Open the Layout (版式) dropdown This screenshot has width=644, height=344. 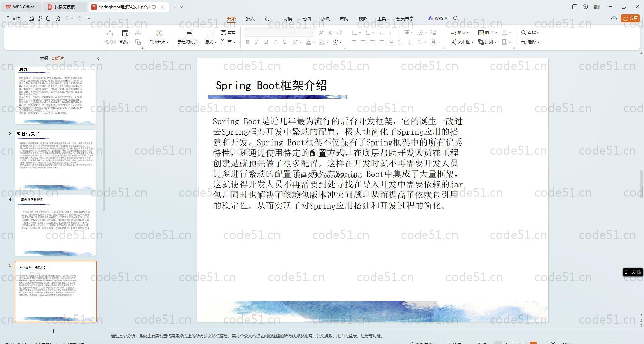coord(211,42)
